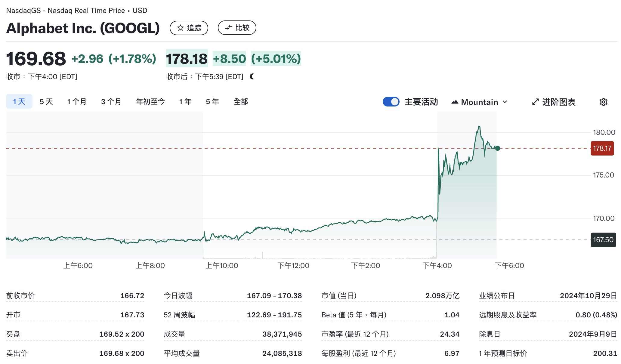This screenshot has height=364, width=621.
Task: Click the 180.00 price axis label
Action: coord(604,132)
